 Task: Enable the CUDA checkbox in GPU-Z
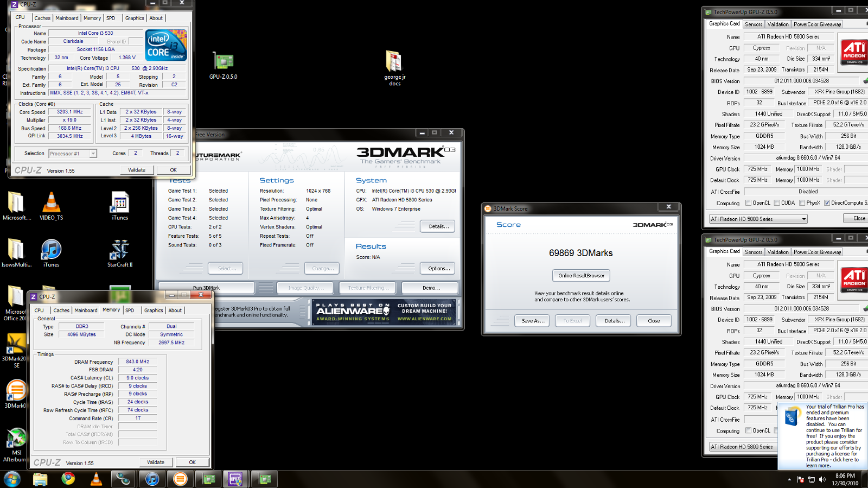[x=777, y=203]
